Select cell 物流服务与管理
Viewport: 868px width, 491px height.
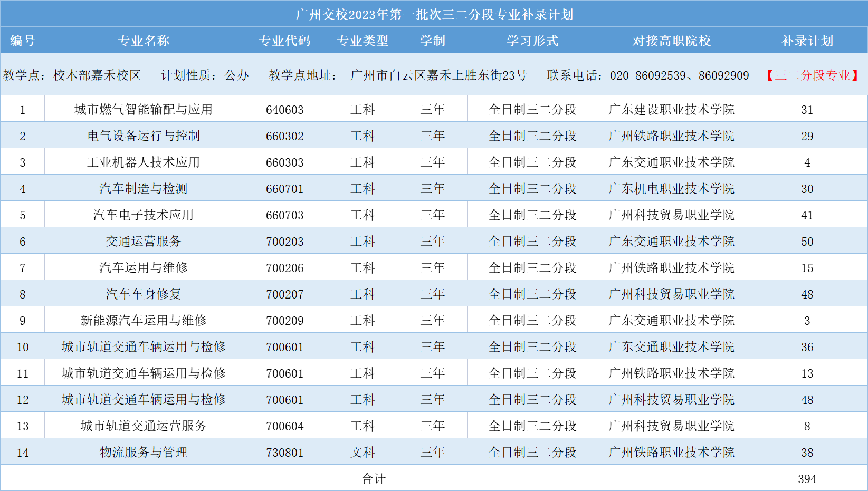(x=144, y=452)
